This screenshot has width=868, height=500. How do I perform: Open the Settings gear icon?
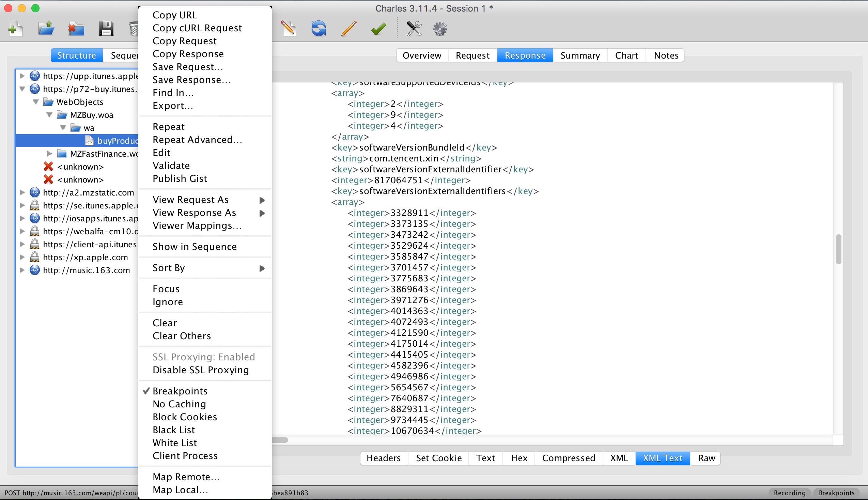[440, 29]
